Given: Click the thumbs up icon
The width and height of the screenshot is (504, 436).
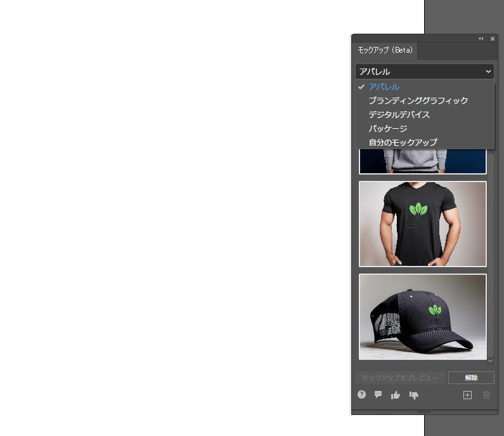Looking at the screenshot, I should point(396,395).
